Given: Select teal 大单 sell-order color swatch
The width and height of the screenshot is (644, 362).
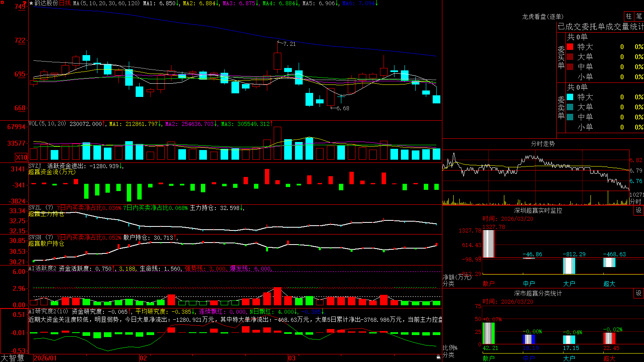Looking at the screenshot, I should (570, 107).
